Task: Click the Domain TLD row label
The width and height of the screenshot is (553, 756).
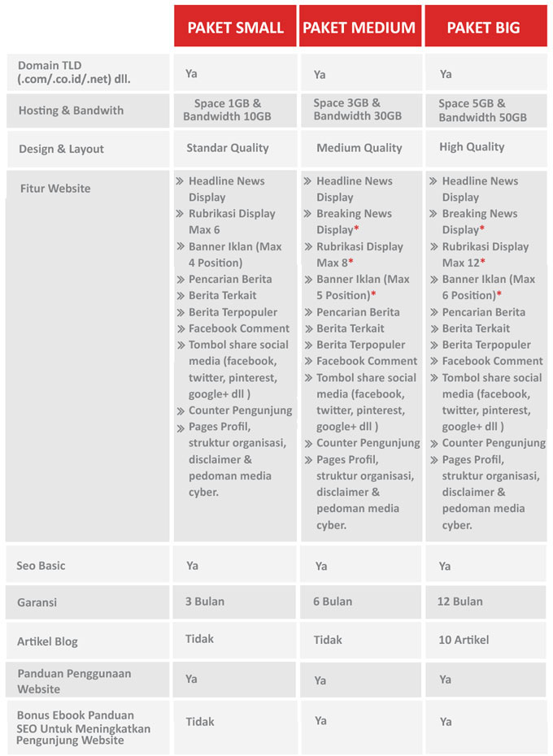Action: (74, 72)
